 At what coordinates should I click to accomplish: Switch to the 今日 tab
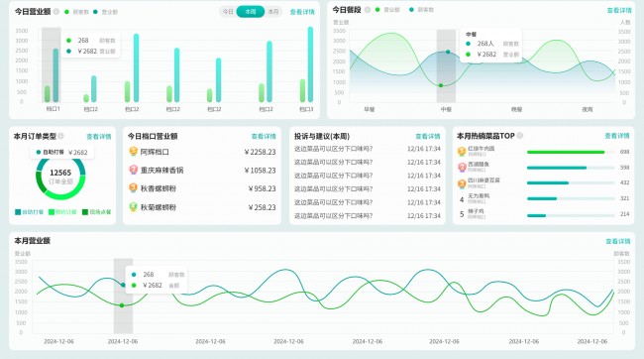[228, 12]
